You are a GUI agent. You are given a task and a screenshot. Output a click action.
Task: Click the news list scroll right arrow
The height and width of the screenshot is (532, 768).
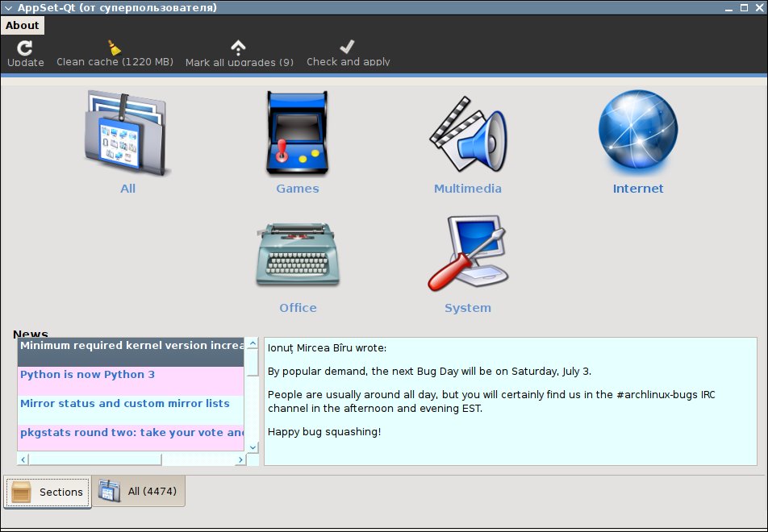tap(240, 459)
